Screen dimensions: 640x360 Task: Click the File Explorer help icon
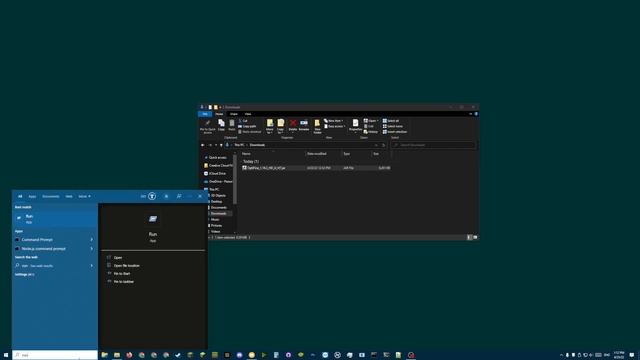tap(476, 114)
